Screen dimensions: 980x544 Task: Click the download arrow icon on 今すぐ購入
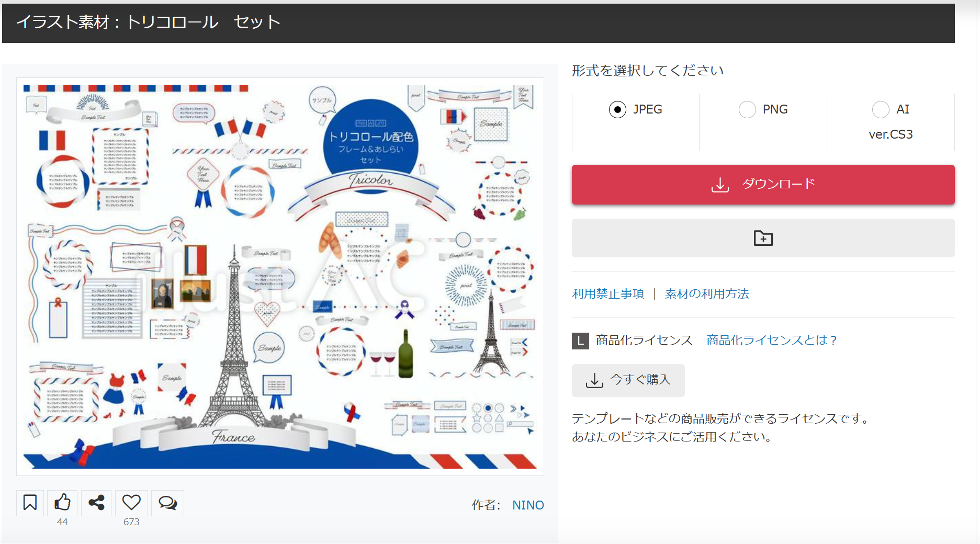(x=594, y=380)
